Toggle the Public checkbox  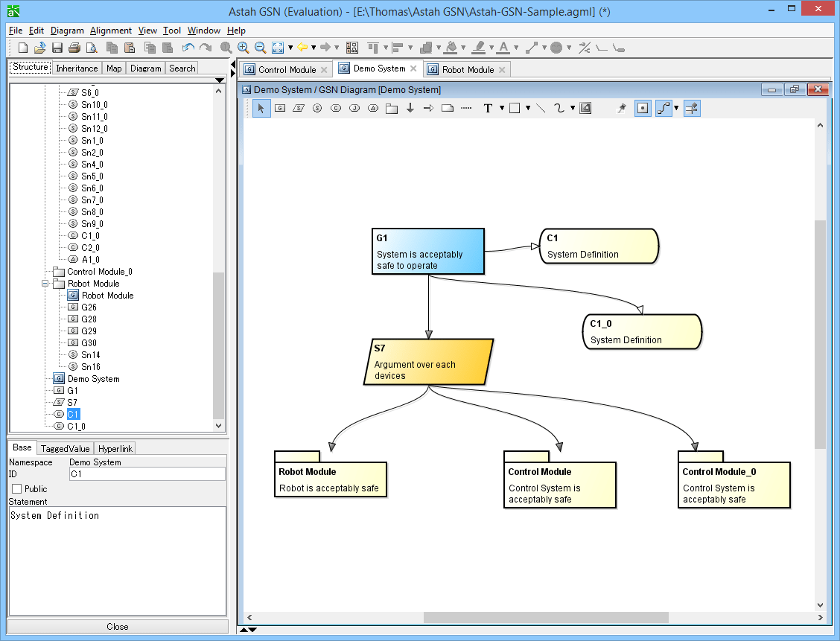16,489
